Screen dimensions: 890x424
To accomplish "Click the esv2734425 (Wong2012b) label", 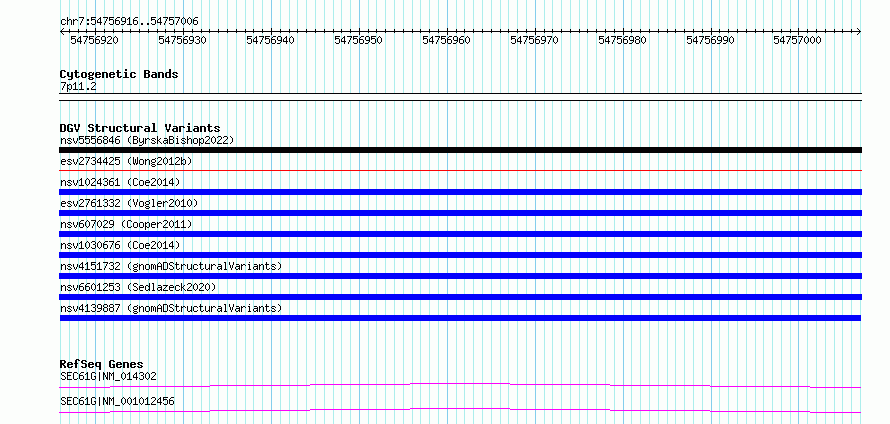I will pyautogui.click(x=126, y=161).
